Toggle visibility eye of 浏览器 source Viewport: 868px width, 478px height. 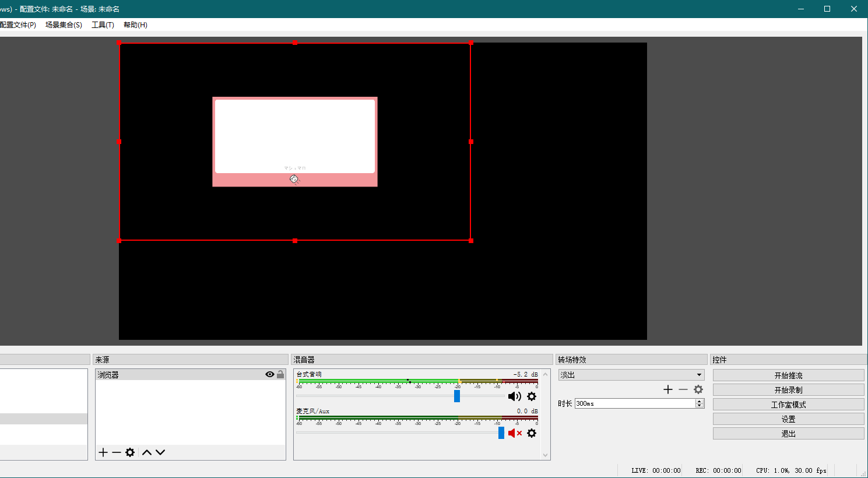tap(270, 374)
